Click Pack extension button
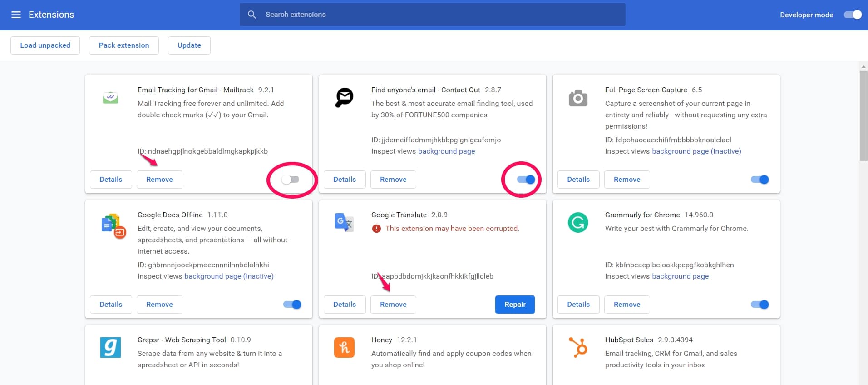The width and height of the screenshot is (868, 385). pos(124,45)
